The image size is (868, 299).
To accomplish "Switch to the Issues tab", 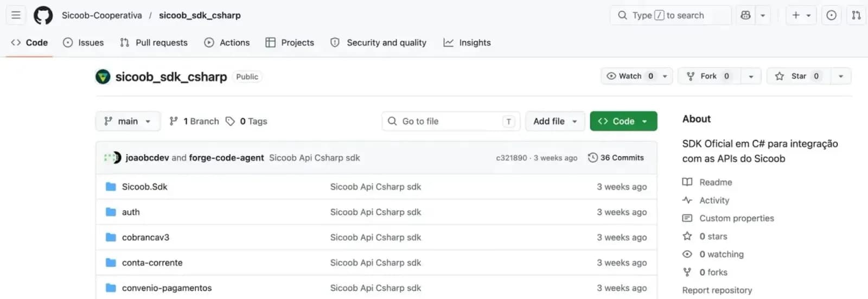I will (83, 42).
